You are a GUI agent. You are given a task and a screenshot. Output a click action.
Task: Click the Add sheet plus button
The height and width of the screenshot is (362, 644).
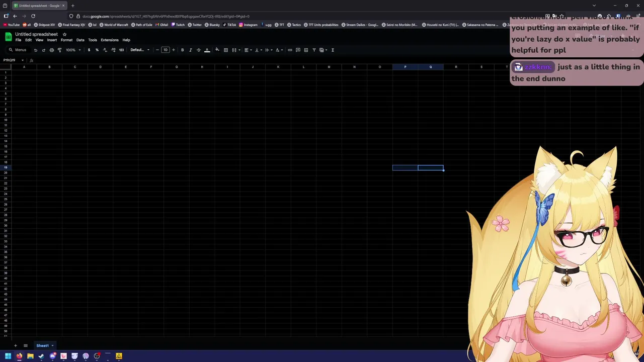pyautogui.click(x=15, y=346)
